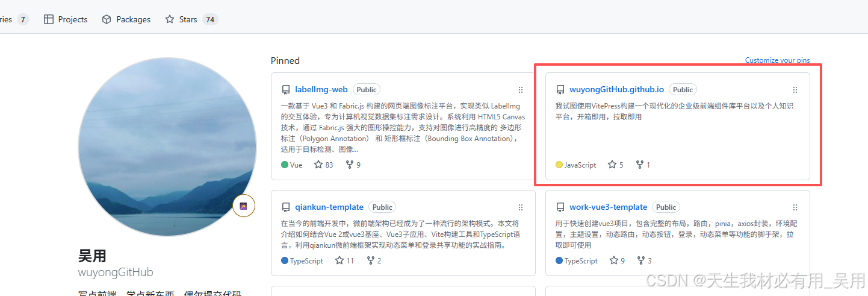Click the repo icon beside wuyongGitHub.github.io

pos(560,90)
